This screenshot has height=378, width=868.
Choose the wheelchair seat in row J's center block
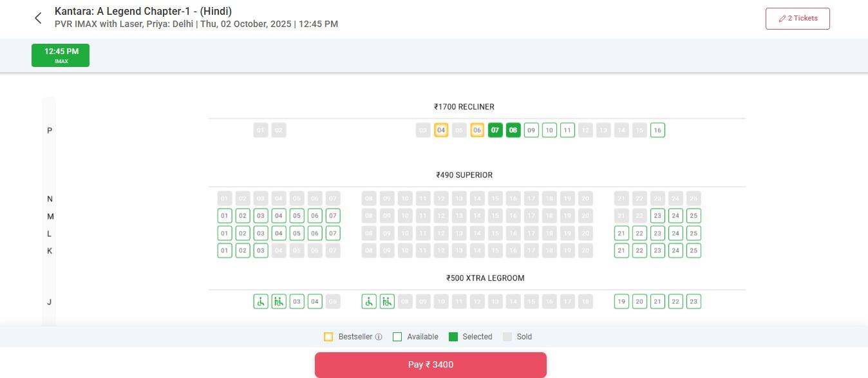tap(369, 301)
